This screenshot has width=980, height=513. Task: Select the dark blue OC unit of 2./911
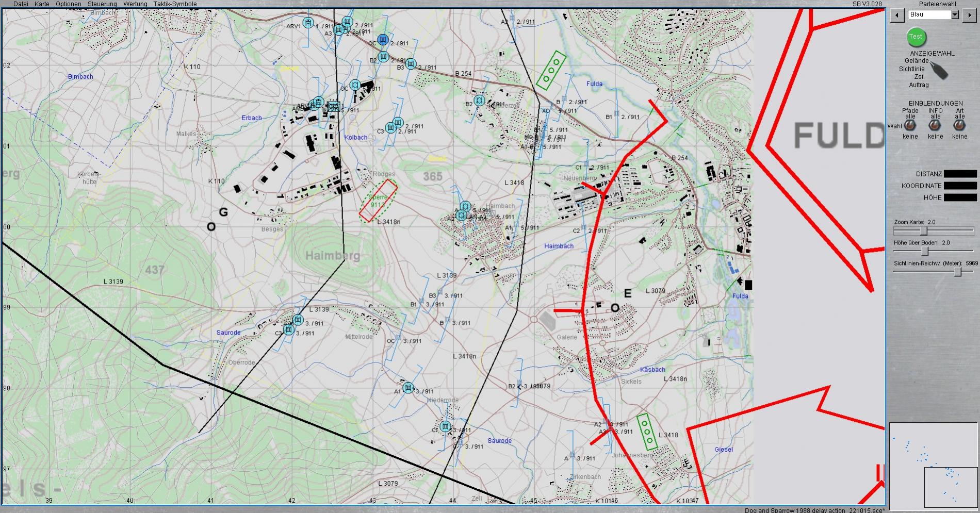[x=382, y=40]
